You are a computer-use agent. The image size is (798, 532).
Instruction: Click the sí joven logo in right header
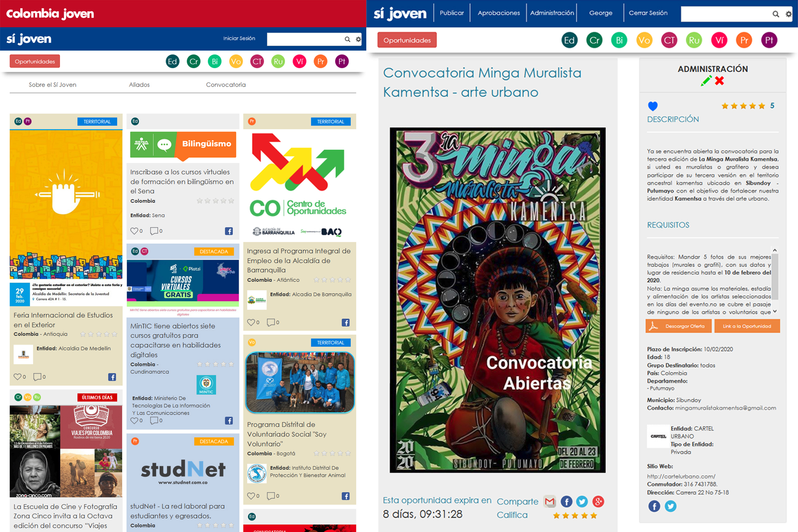coord(400,13)
